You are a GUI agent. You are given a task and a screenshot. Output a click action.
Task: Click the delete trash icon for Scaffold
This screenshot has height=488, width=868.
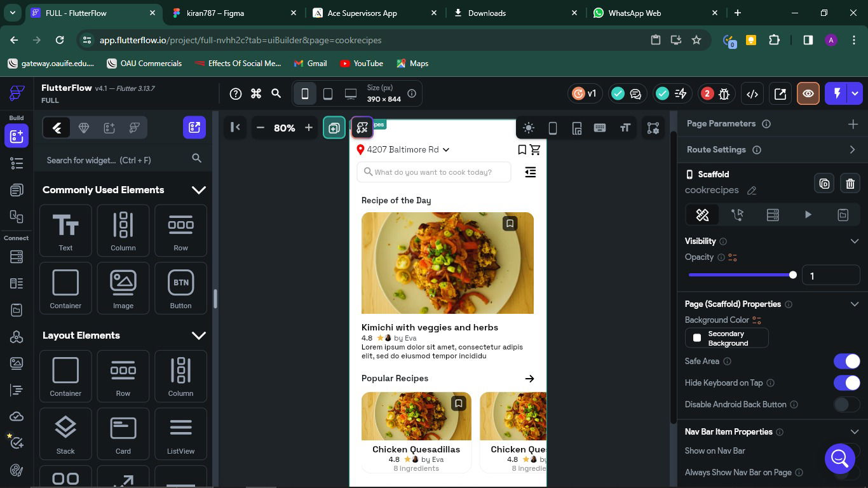point(850,184)
